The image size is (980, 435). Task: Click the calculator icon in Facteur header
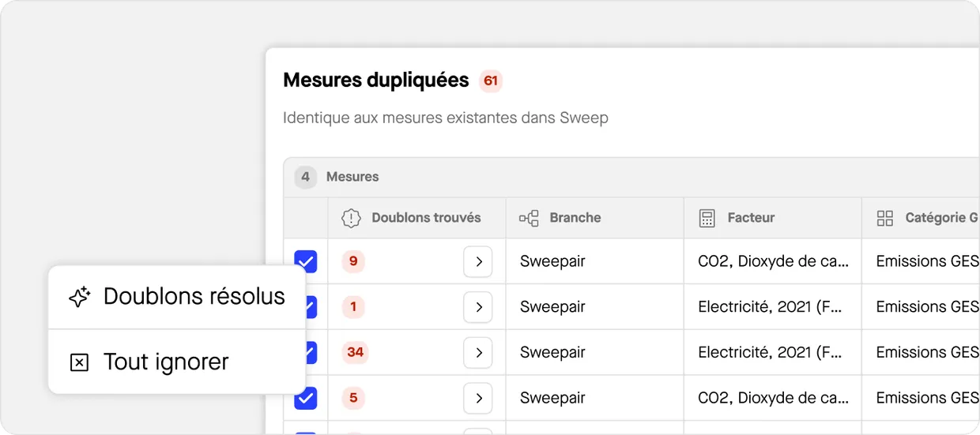pos(707,218)
